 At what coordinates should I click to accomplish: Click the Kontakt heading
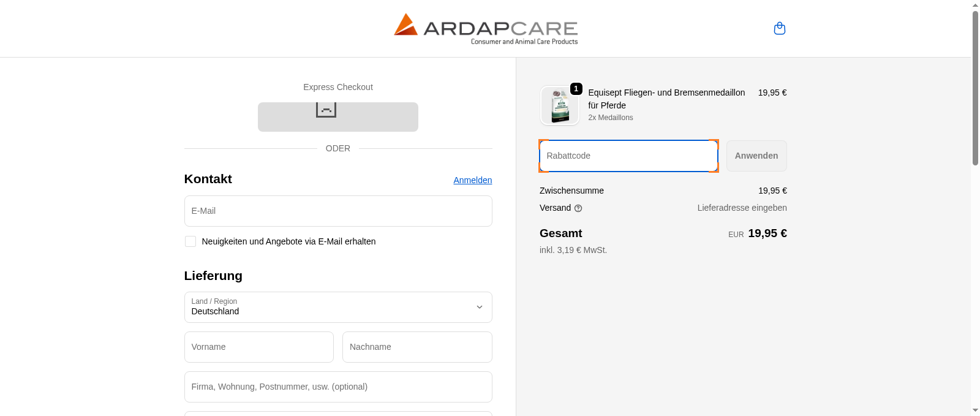tap(208, 179)
